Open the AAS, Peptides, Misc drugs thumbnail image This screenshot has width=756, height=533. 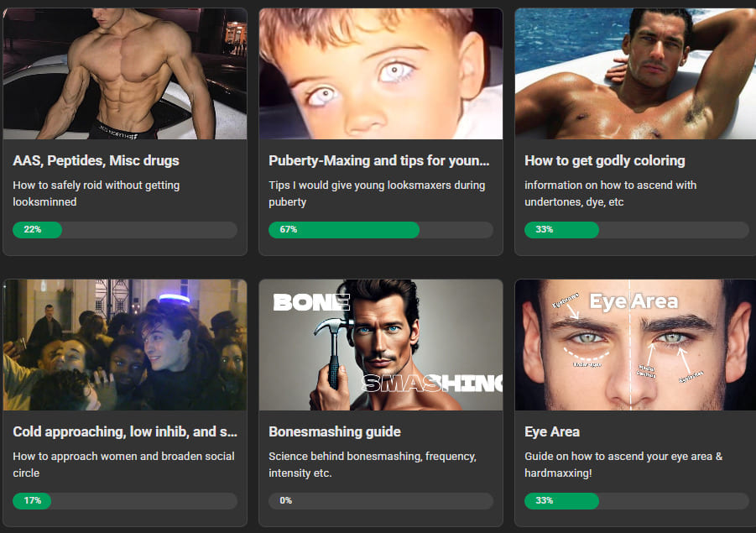pyautogui.click(x=125, y=74)
